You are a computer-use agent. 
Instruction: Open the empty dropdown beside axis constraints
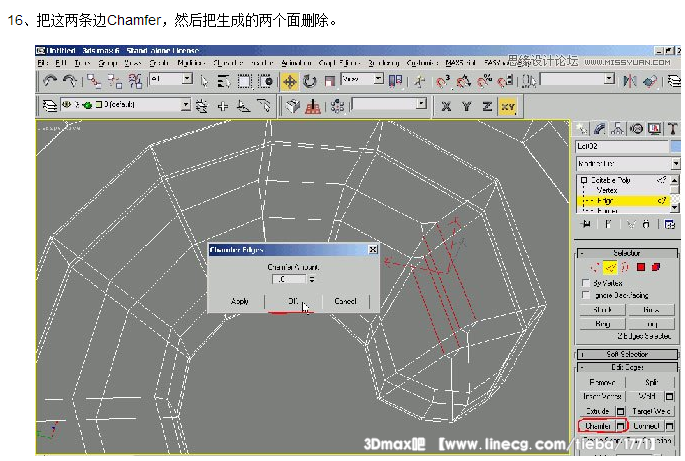click(x=389, y=104)
